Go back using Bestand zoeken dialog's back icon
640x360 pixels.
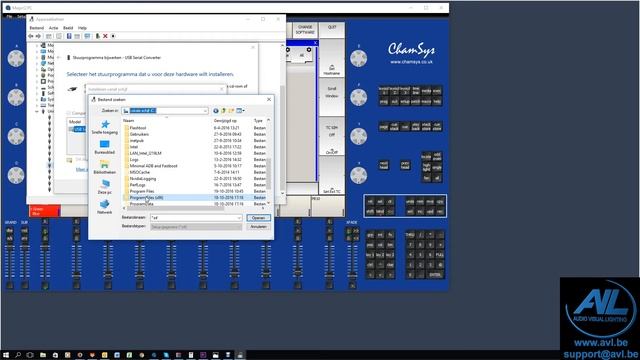[216, 111]
